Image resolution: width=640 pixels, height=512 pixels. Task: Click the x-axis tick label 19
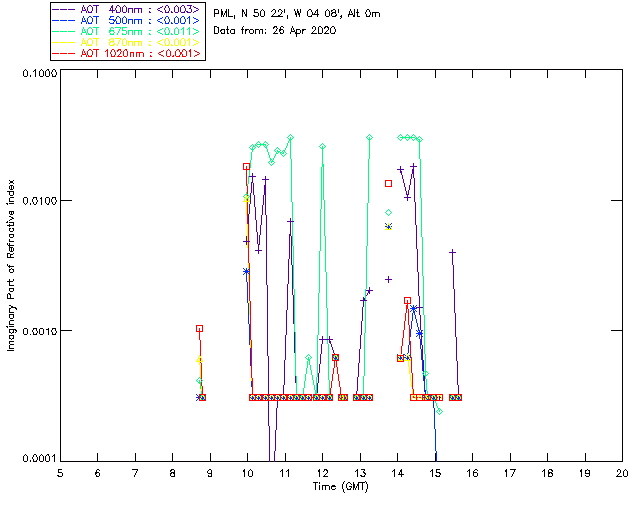pos(585,474)
